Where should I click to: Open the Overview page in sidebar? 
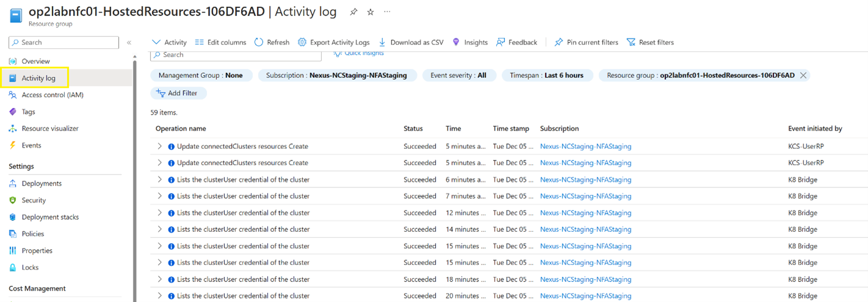(x=37, y=61)
